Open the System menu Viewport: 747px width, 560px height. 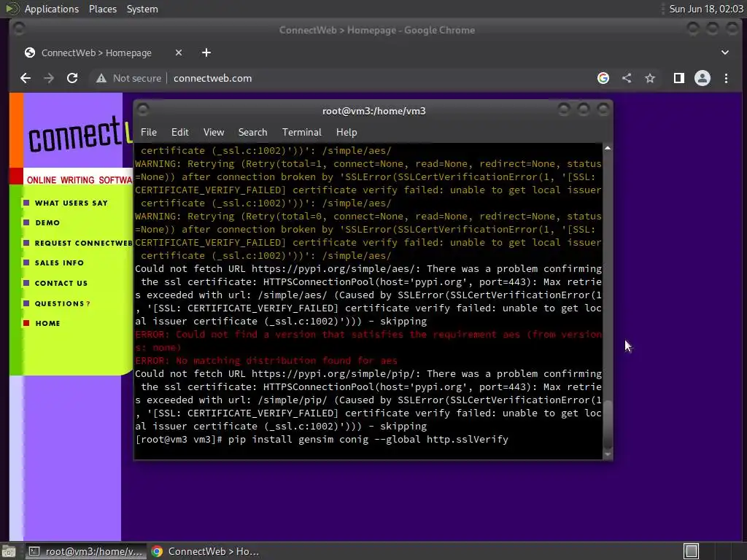coord(142,9)
